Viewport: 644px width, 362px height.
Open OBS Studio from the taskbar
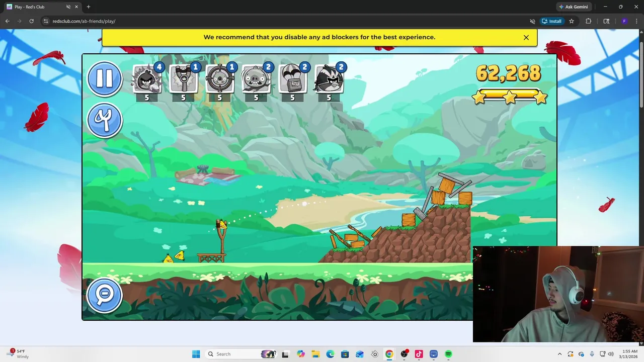[404, 354]
